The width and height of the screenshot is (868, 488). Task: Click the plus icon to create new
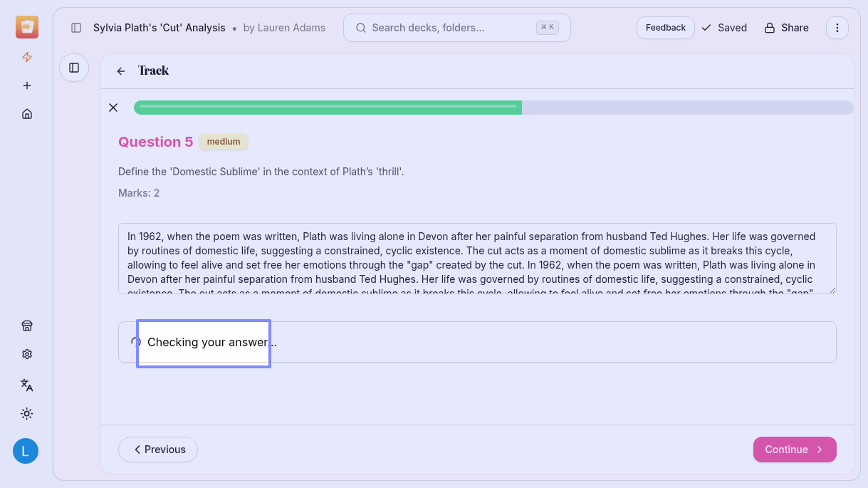click(27, 85)
